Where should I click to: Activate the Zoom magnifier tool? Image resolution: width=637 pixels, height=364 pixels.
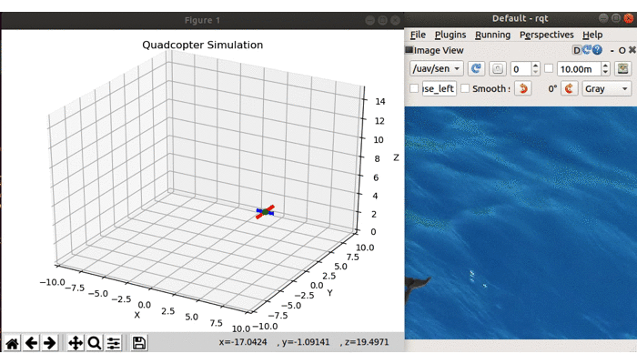[x=95, y=343]
